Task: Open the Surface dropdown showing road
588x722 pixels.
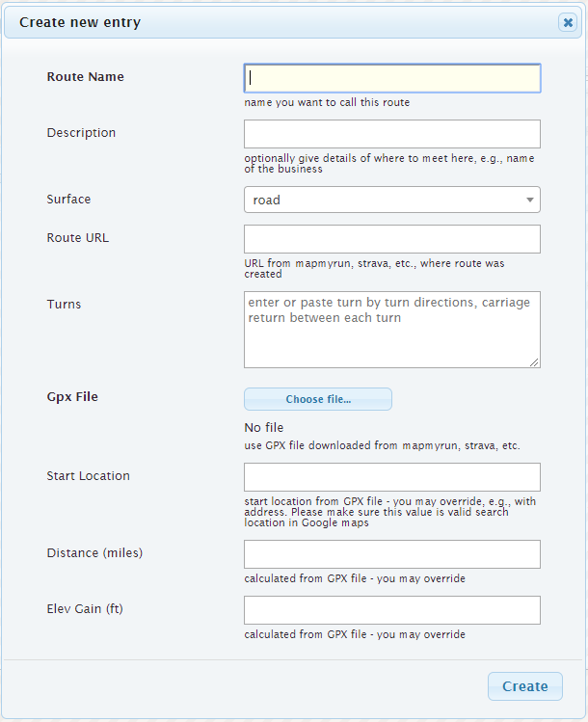Action: click(392, 200)
